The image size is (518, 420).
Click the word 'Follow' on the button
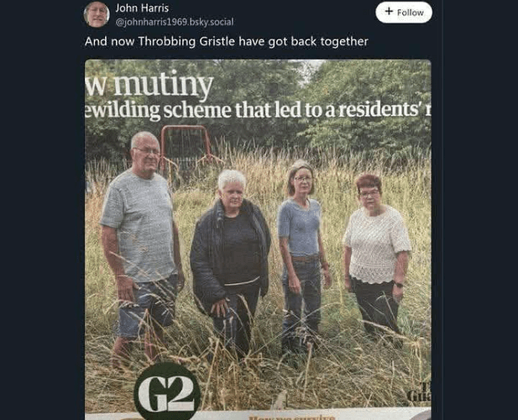[x=411, y=13]
